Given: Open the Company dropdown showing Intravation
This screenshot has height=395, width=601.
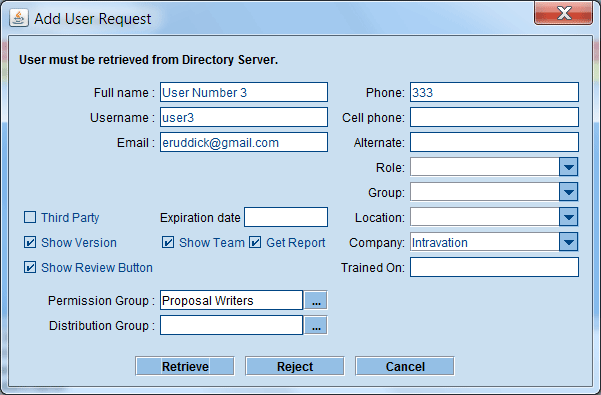Looking at the screenshot, I should pos(568,243).
